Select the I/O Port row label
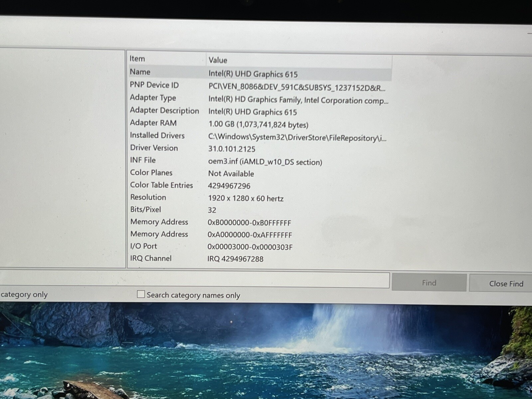 click(144, 246)
